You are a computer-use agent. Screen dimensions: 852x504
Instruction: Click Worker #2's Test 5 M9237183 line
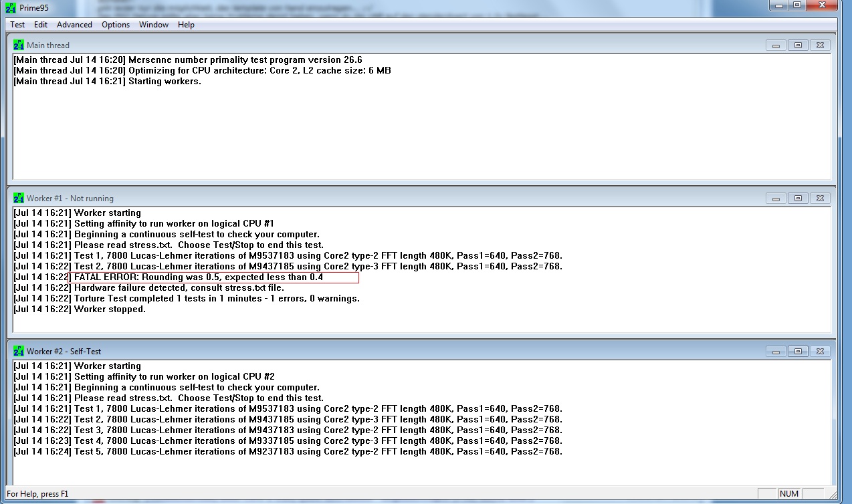288,452
